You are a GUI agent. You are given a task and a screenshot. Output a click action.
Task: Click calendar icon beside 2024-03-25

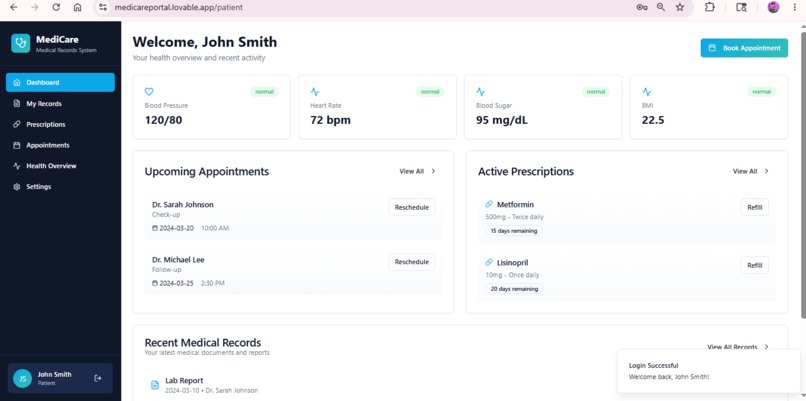[155, 283]
